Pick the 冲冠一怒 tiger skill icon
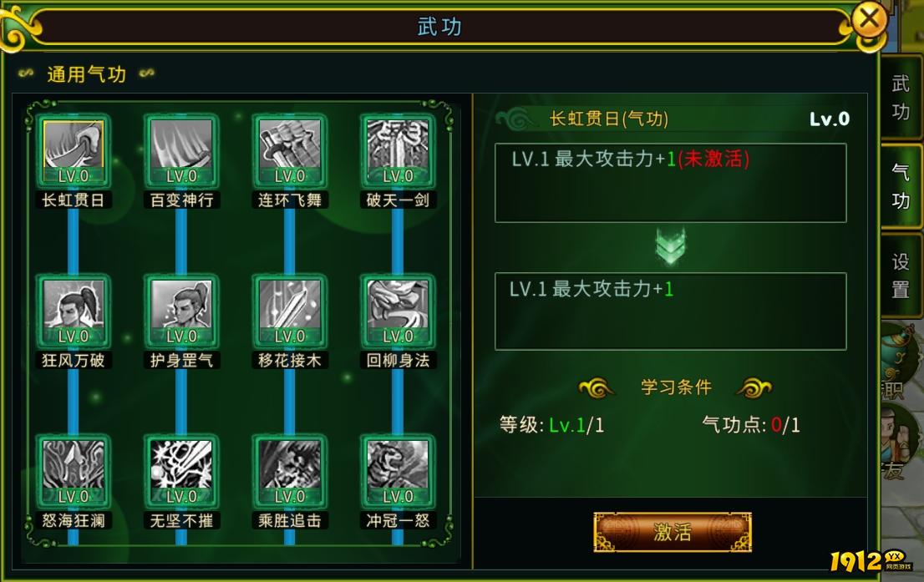This screenshot has width=924, height=582. coord(398,472)
